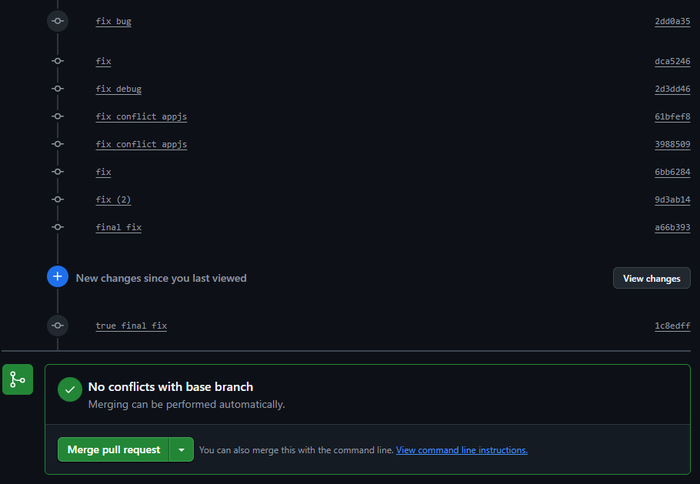Open the "fix debug" commit message
This screenshot has height=484, width=700.
pos(118,89)
